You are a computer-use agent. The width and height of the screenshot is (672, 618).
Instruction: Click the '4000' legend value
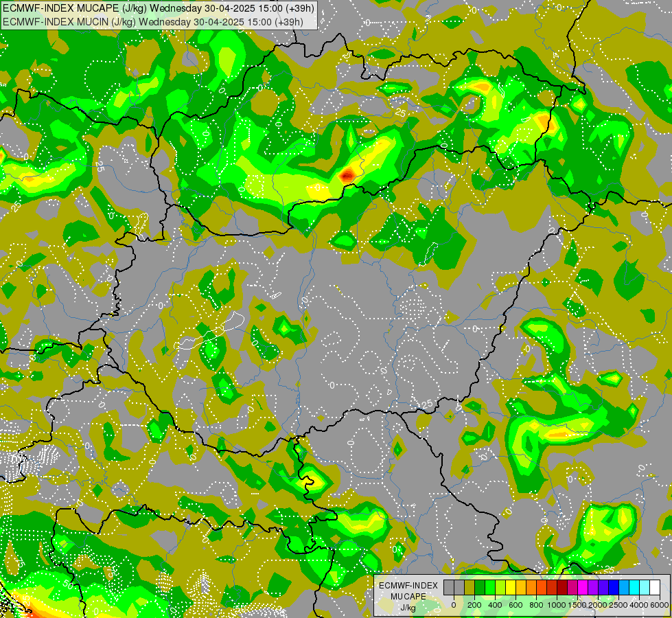pos(639,605)
